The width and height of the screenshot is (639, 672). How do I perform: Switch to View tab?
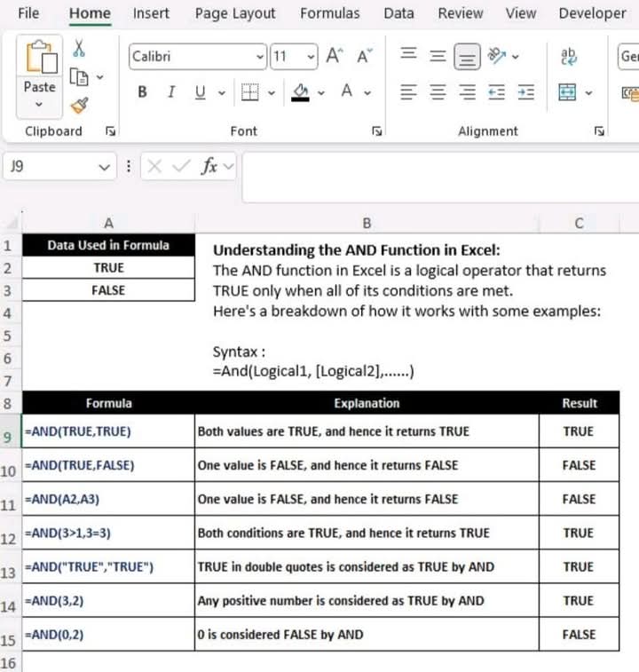521,13
